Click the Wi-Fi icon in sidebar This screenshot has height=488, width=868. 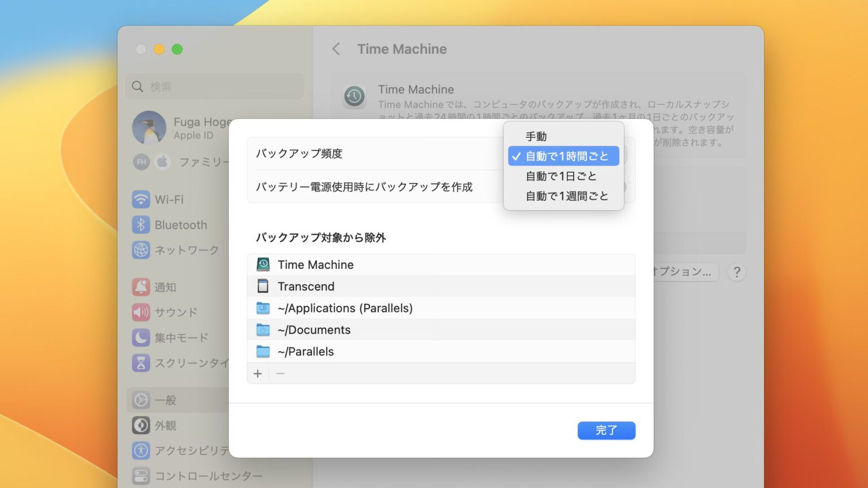[x=141, y=199]
